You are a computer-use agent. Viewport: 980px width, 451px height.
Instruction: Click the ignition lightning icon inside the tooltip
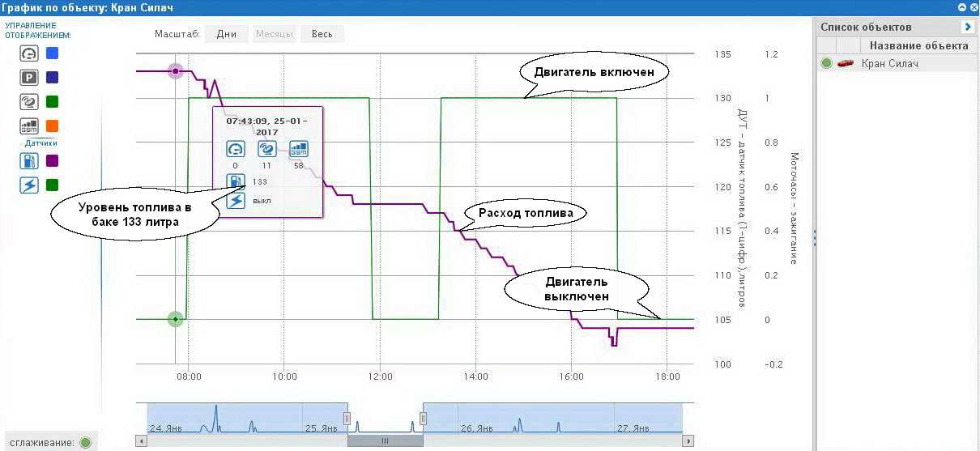point(235,200)
